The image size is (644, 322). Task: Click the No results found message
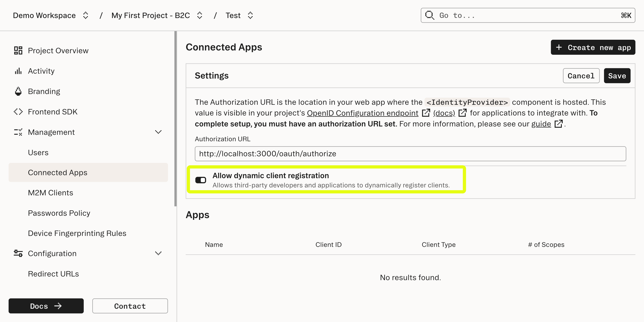410,278
